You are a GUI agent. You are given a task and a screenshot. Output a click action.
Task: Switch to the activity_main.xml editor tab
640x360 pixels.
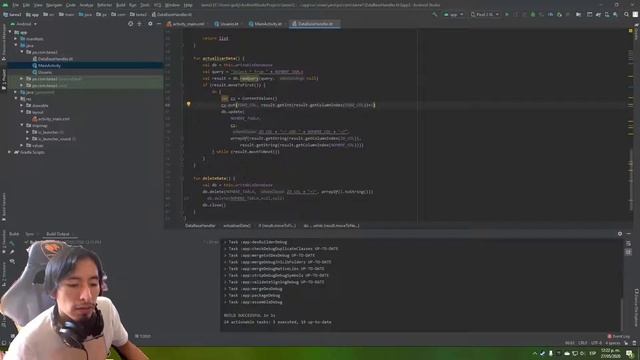(x=186, y=24)
